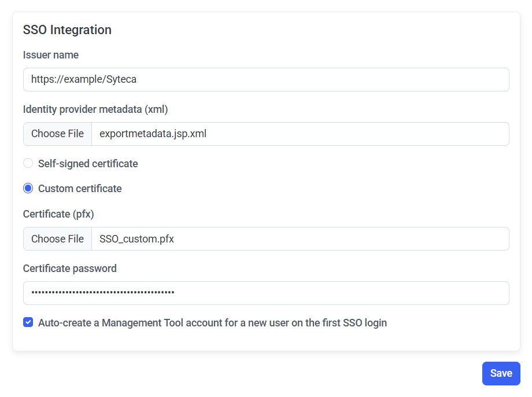Viewport: 532px width, 397px height.
Task: Toggle the Auto-create Management Tool account checkbox
Action: 28,322
